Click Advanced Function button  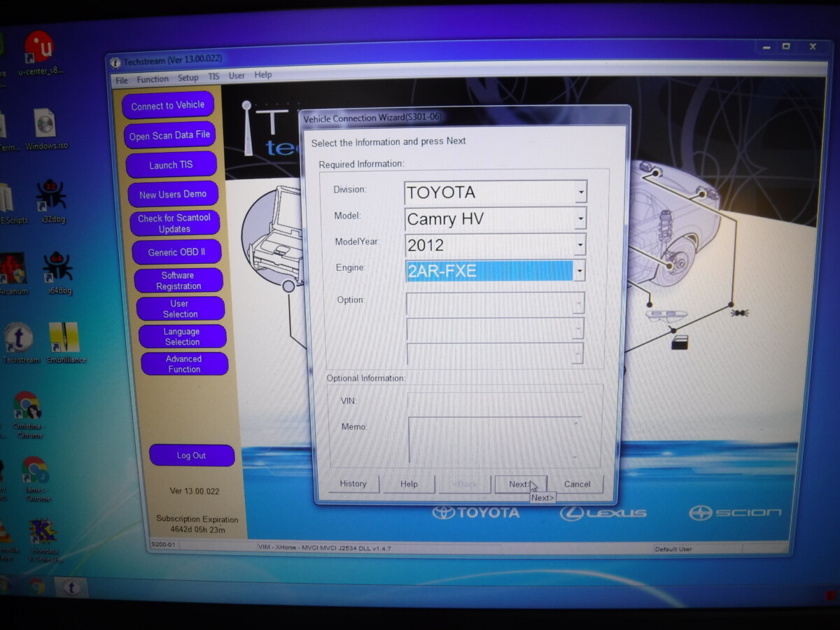(184, 364)
